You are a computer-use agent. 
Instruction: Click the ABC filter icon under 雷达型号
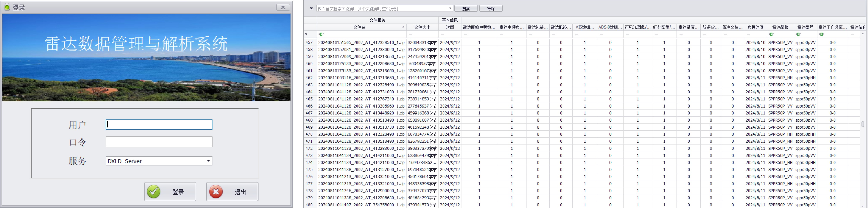798,34
